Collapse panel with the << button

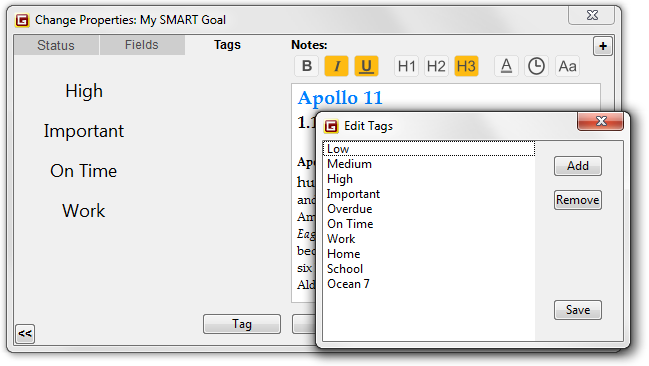coord(25,334)
